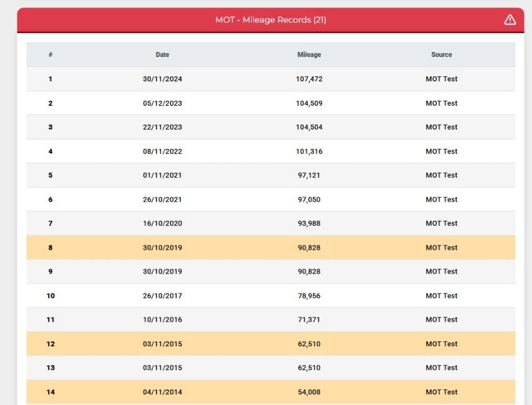Select the 26/10/2017 date cell

point(162,296)
